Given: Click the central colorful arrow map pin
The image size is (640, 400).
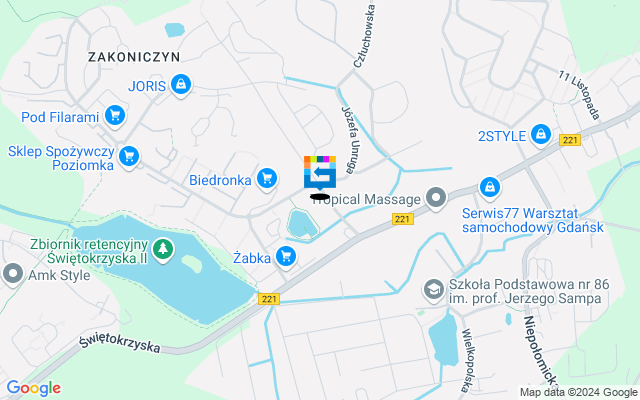Looking at the screenshot, I should click(320, 173).
